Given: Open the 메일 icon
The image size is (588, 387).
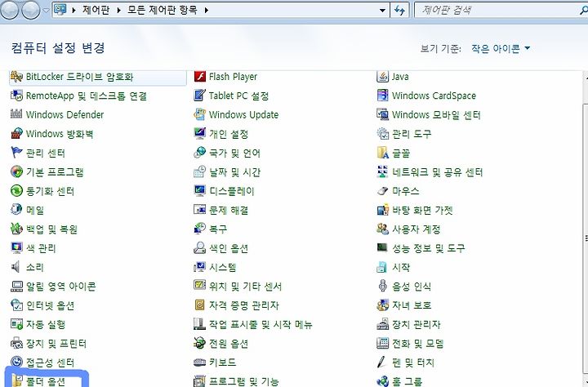Looking at the screenshot, I should (16, 210).
